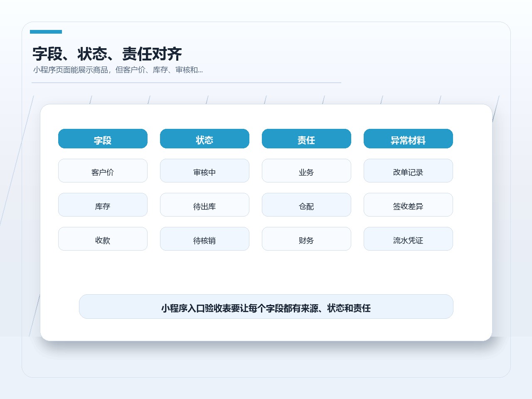Click the subtitle starting with 小程序页面能展示商品

point(118,70)
